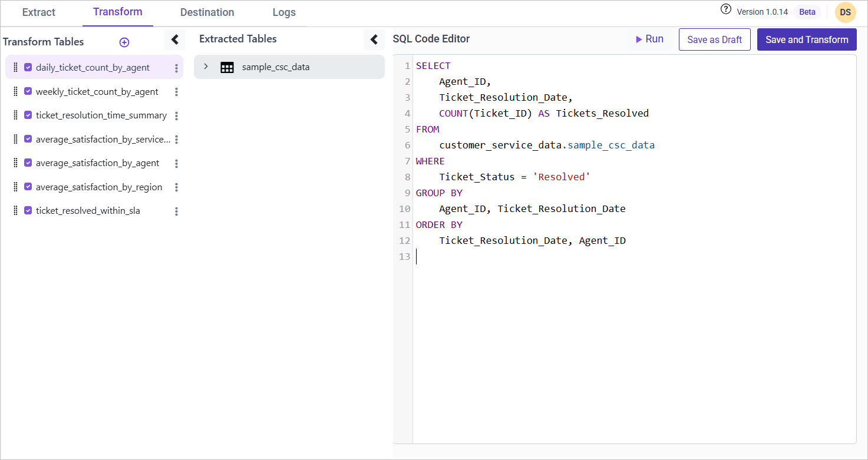Uncheck the daily_ticket_count_by_agent checkbox
The height and width of the screenshot is (460, 868).
28,68
